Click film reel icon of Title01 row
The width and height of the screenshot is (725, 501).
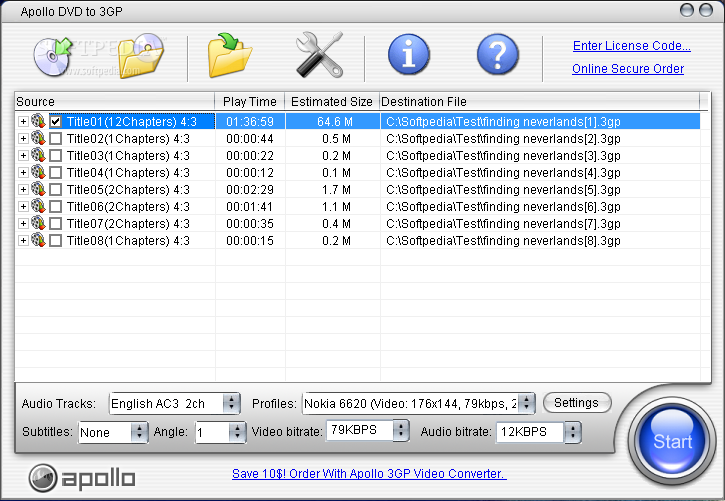coord(38,122)
